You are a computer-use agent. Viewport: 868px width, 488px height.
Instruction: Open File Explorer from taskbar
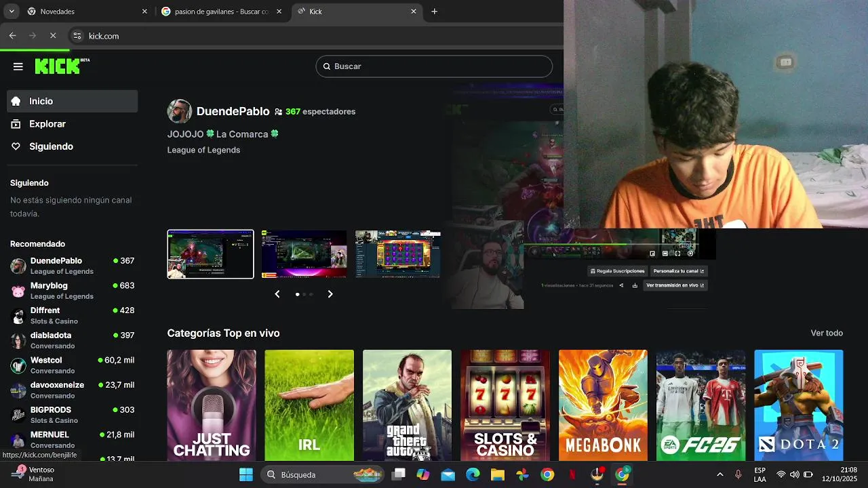click(498, 474)
